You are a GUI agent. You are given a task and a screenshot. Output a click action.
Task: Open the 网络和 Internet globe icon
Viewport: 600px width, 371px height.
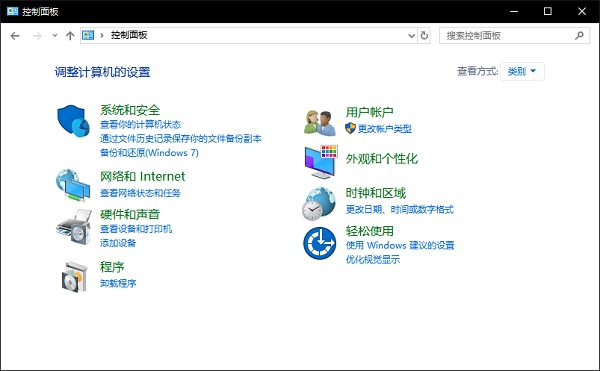73,185
